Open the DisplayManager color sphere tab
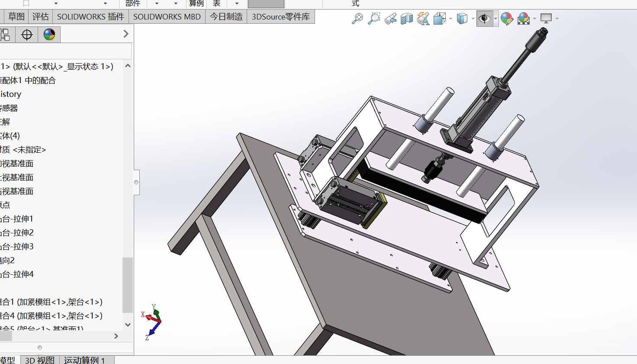Image resolution: width=637 pixels, height=364 pixels. coord(49,34)
